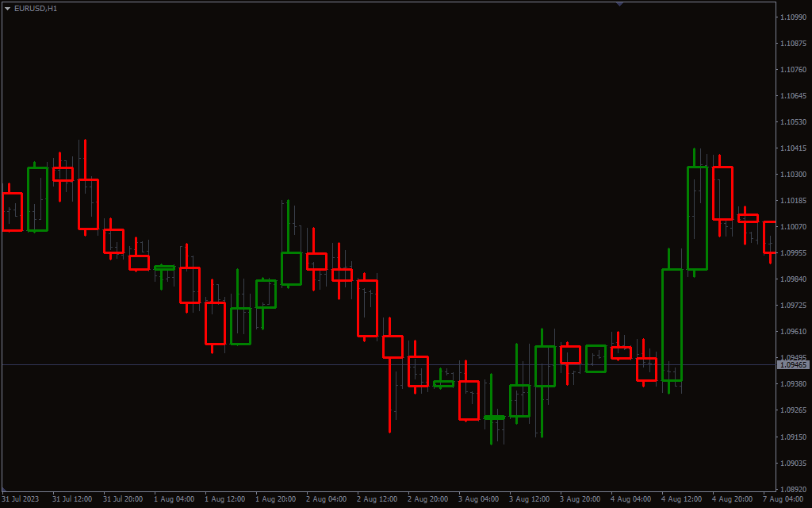Click the 1.10645 price scale label
This screenshot has width=812, height=508.
(x=793, y=96)
